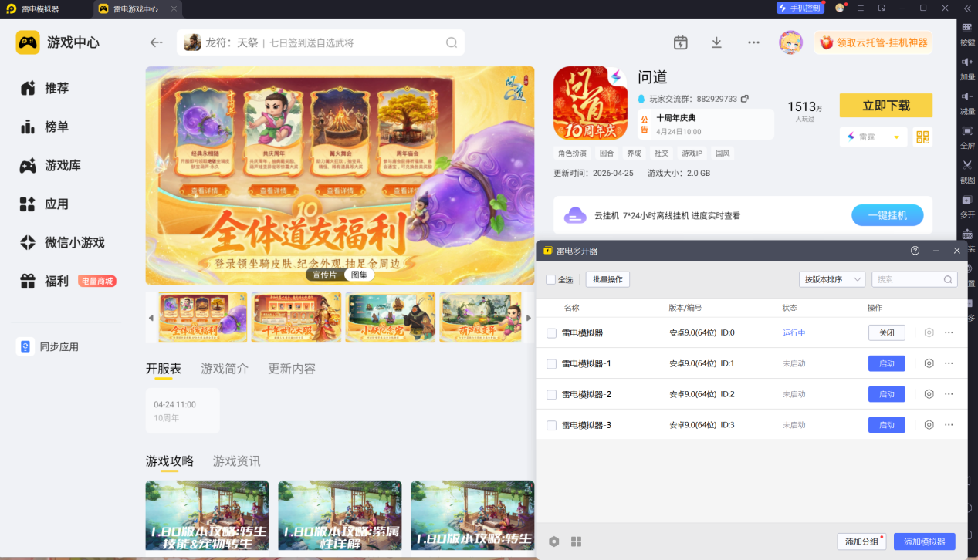Open the 批量操作 batch operations menu
Viewport: 978px width, 560px height.
607,279
